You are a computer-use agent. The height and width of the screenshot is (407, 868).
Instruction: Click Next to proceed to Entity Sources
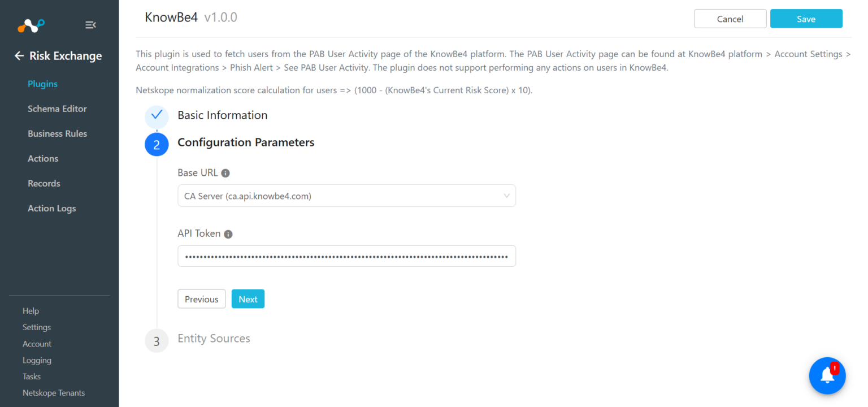pyautogui.click(x=248, y=298)
